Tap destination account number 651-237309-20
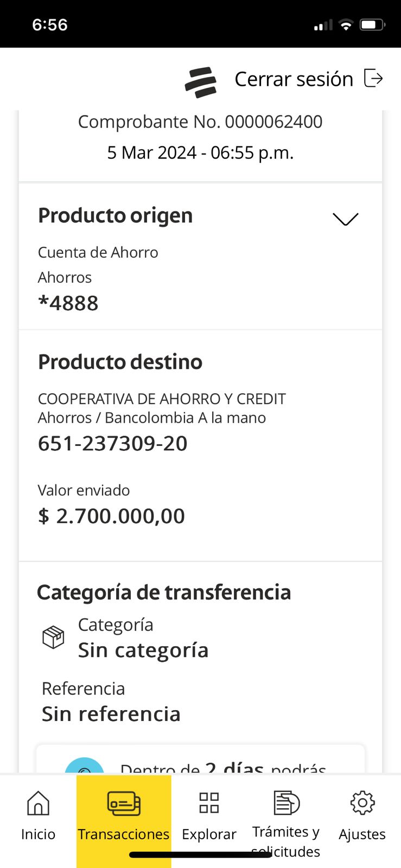401x868 pixels. pos(113,443)
